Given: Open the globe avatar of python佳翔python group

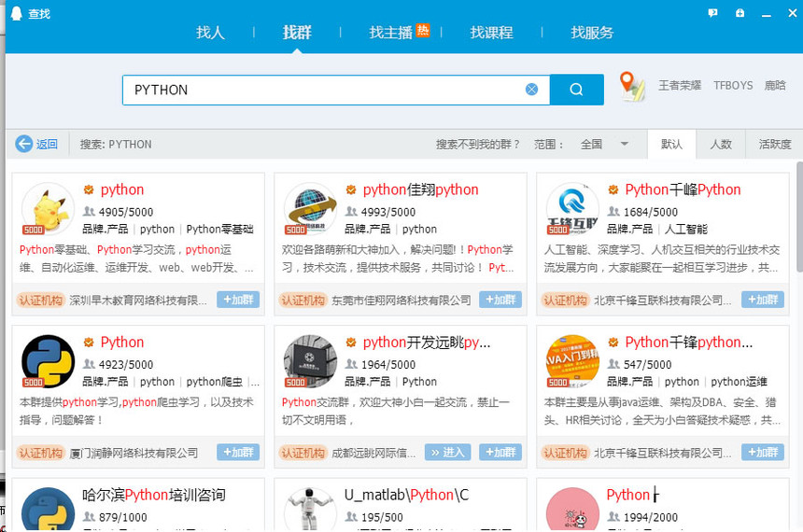Looking at the screenshot, I should [x=310, y=209].
